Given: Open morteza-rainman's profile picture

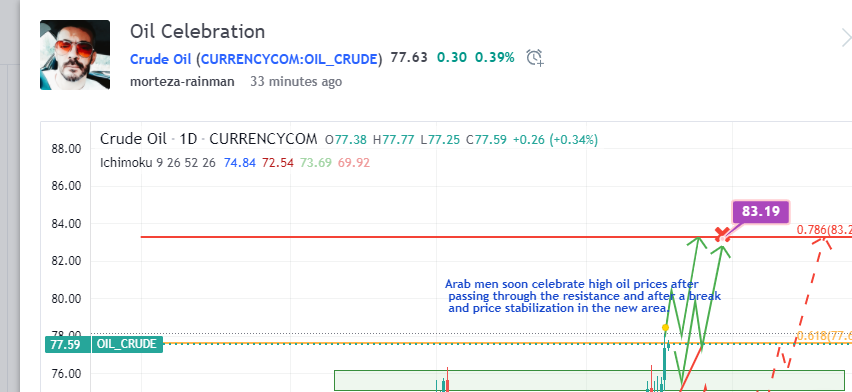Looking at the screenshot, I should [x=75, y=55].
